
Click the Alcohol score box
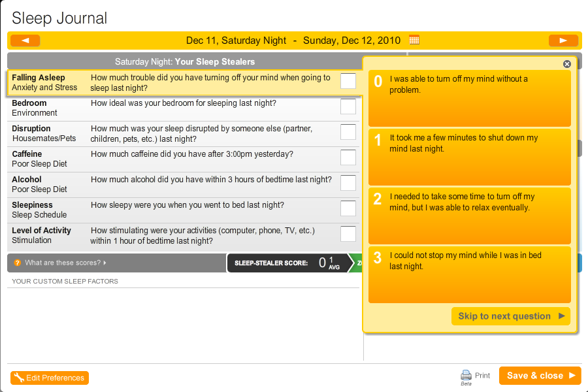point(348,183)
